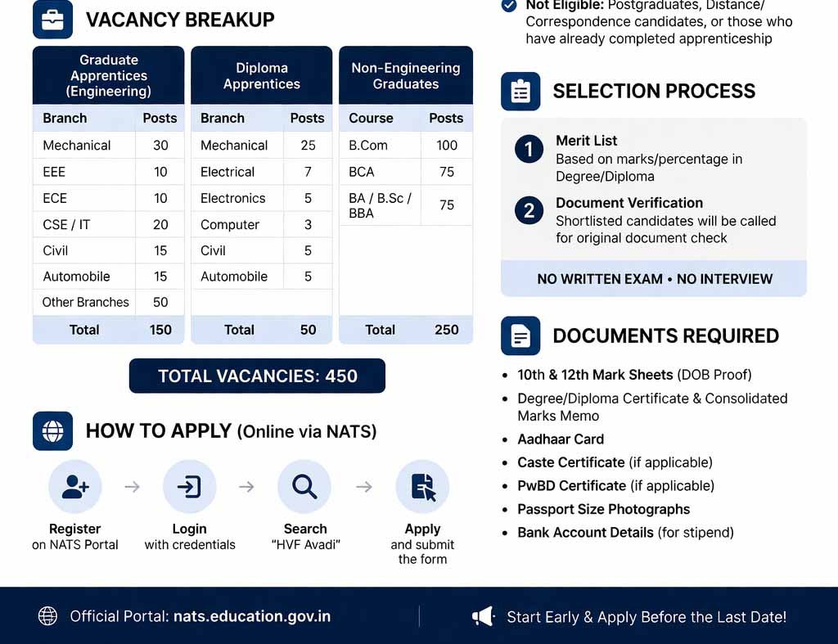Screen dimensions: 838x644
Task: Open the Selection Process section heading
Action: [655, 91]
